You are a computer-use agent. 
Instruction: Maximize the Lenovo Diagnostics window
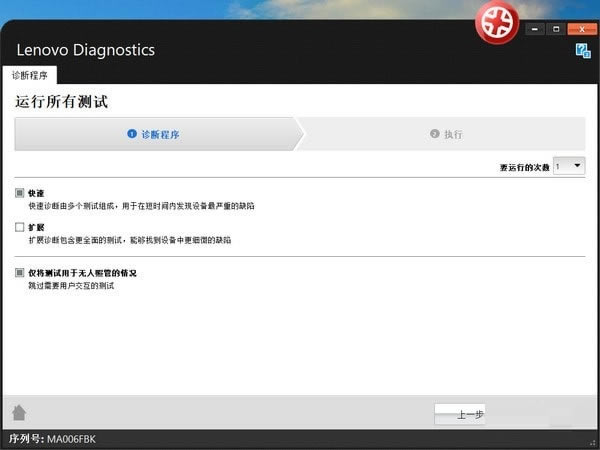click(x=556, y=29)
